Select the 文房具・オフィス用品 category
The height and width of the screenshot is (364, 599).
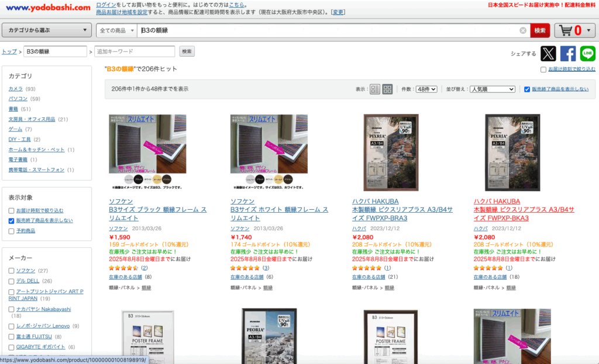point(32,119)
